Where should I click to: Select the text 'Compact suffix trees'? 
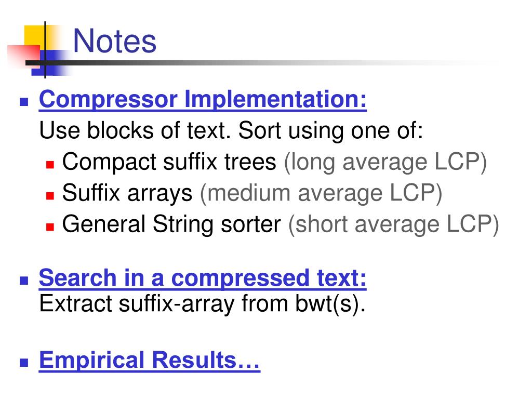click(169, 162)
